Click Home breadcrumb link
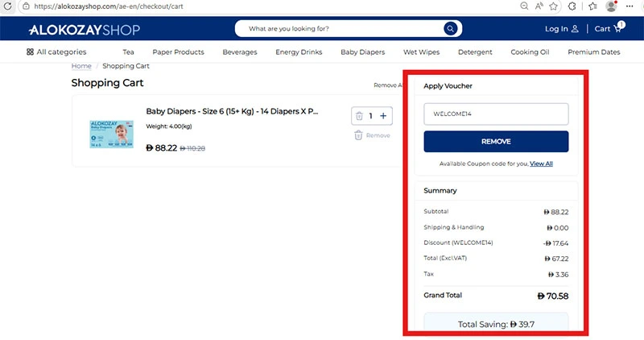644x340 pixels. pyautogui.click(x=81, y=66)
